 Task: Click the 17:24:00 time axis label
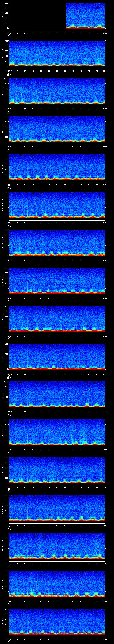9,601
